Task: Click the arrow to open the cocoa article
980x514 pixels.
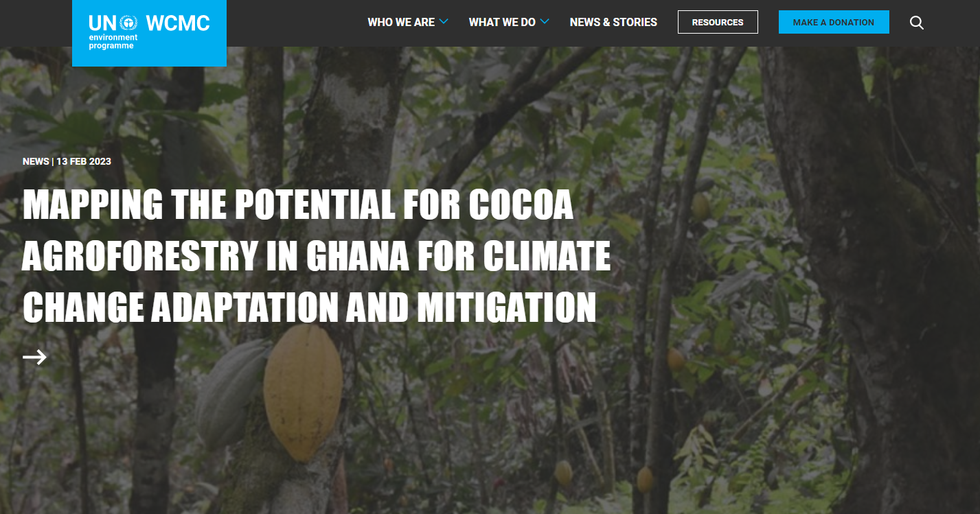Action: click(x=34, y=357)
